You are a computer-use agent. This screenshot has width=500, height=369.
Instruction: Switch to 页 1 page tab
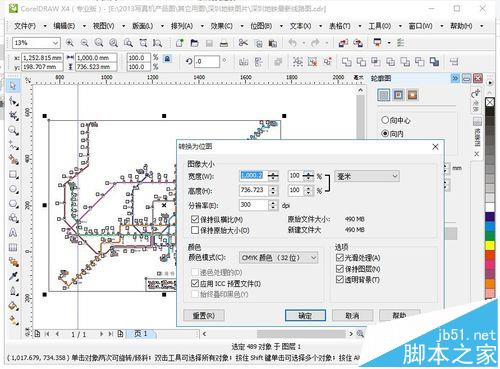141,334
